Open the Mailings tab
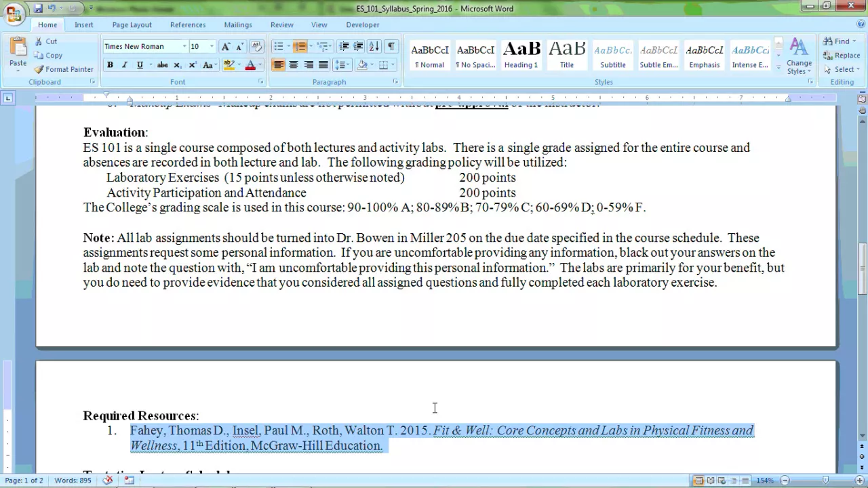The height and width of the screenshot is (488, 868). (x=238, y=24)
